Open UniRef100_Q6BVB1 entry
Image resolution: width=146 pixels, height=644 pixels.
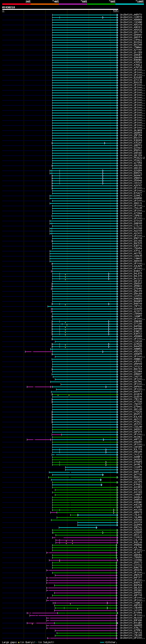coord(131,555)
